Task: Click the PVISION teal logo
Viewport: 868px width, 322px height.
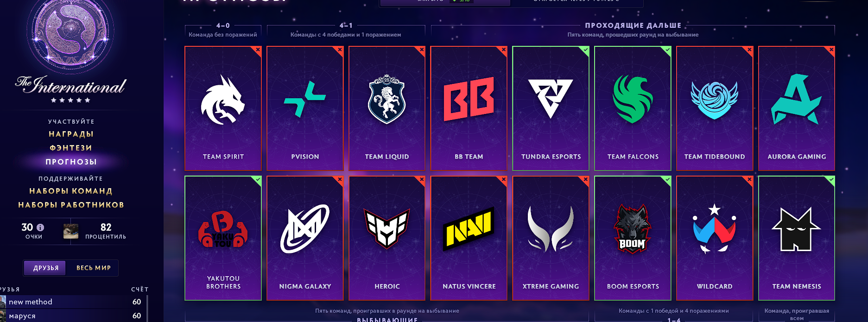Action: point(304,99)
